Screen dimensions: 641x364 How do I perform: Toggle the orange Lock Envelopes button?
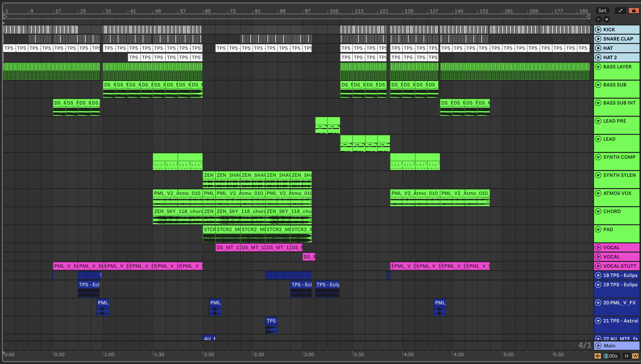pyautogui.click(x=633, y=11)
